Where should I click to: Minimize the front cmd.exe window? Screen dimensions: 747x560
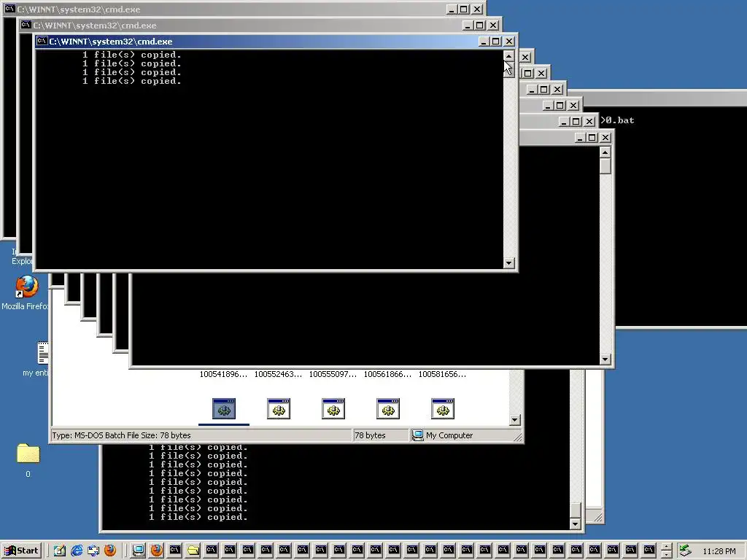484,42
